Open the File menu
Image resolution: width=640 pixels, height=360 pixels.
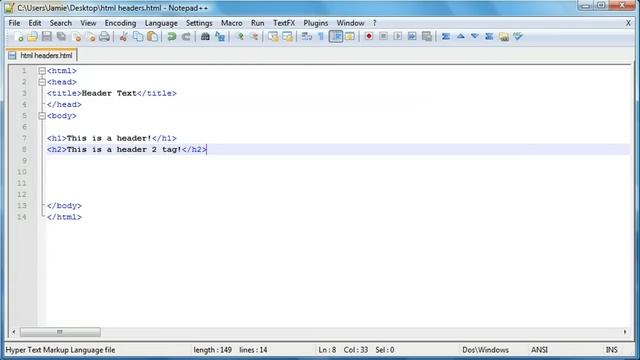click(14, 23)
